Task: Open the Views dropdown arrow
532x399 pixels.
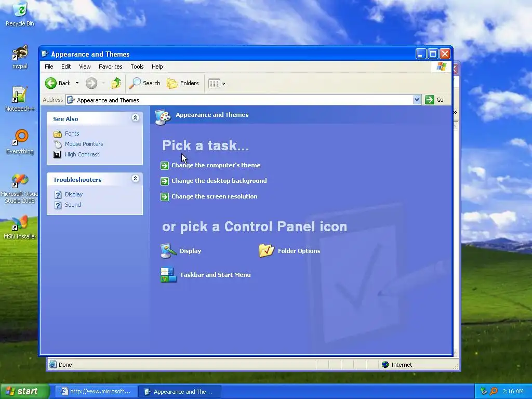Action: point(223,84)
